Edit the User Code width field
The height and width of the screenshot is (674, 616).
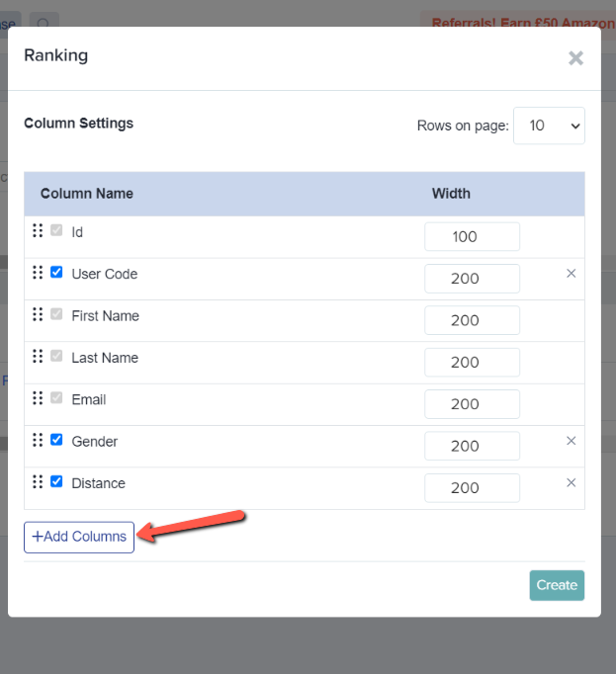pos(472,279)
